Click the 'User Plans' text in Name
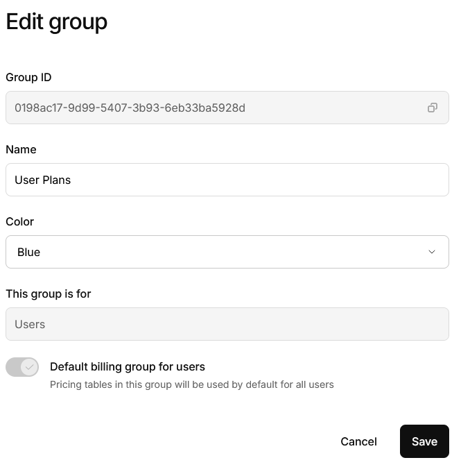The height and width of the screenshot is (476, 470). coord(42,180)
